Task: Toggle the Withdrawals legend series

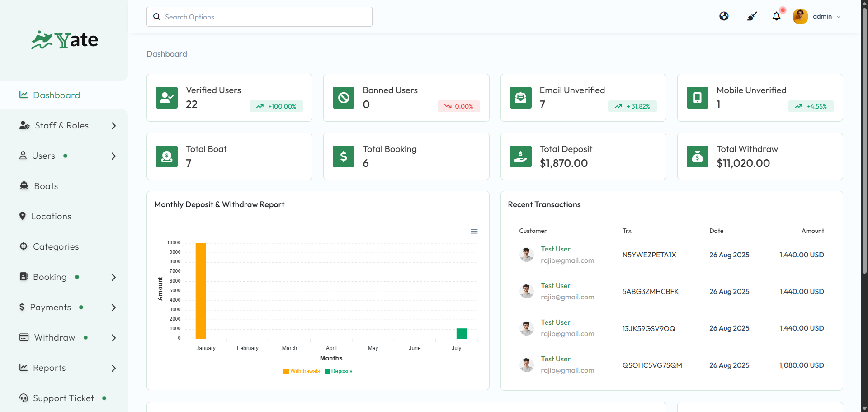Action: pos(302,371)
